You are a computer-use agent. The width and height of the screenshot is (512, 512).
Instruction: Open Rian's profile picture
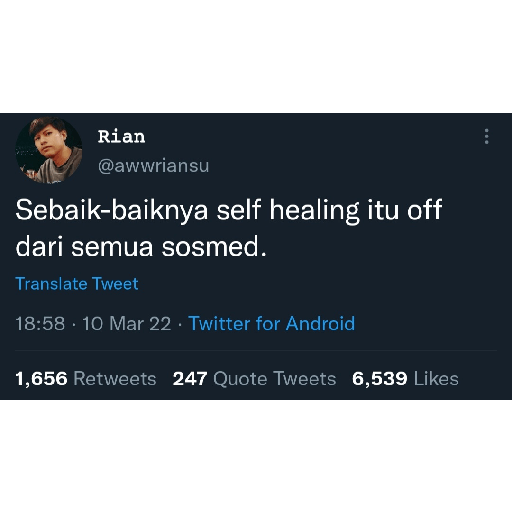(x=49, y=150)
